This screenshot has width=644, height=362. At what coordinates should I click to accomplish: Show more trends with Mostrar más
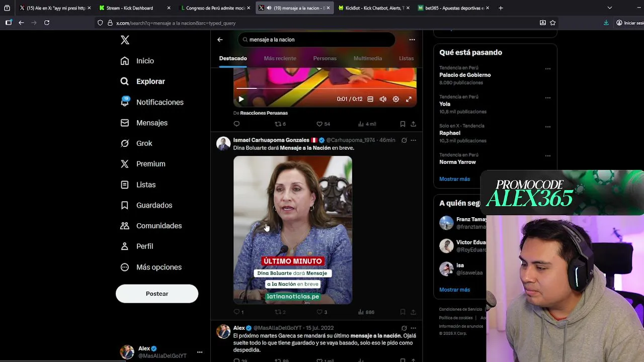pos(454,179)
